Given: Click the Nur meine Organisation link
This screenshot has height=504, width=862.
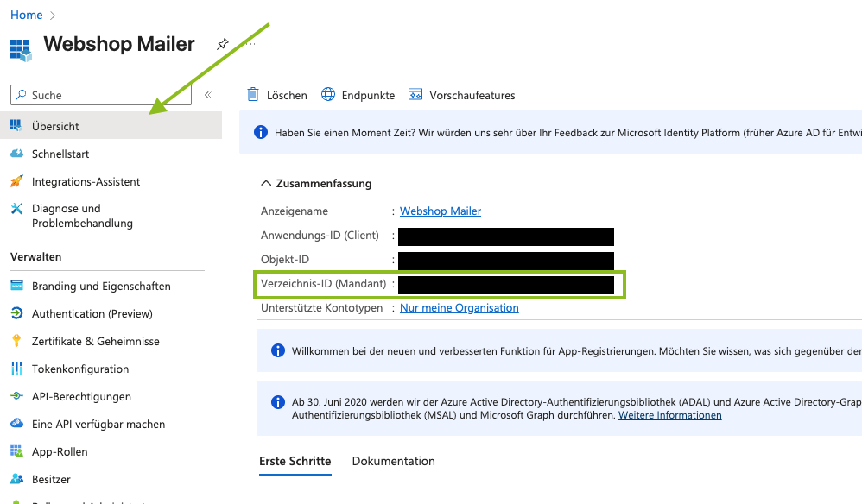Looking at the screenshot, I should coord(459,307).
